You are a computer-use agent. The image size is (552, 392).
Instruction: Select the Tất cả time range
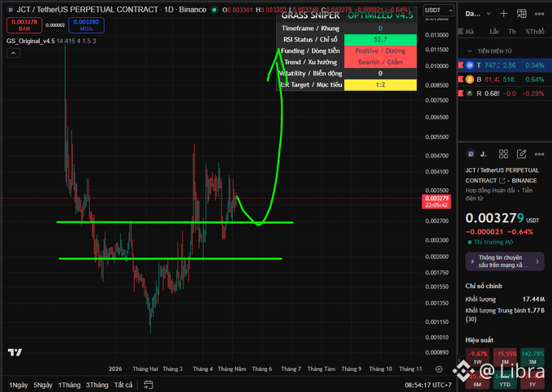coord(123,385)
